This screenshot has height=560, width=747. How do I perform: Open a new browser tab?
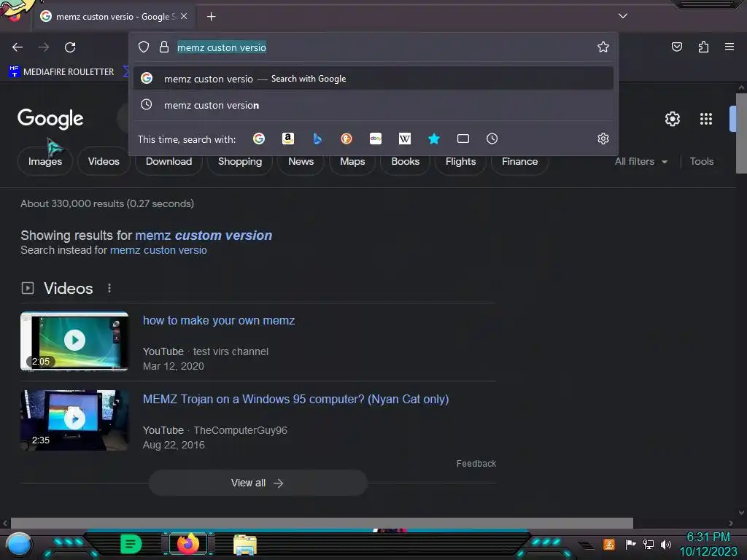(211, 16)
